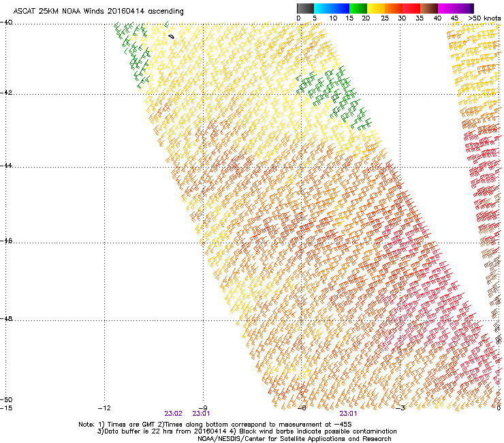Click the note line starting 'Note: 1) Times are GMT'
The width and height of the screenshot is (504, 443).
215,425
